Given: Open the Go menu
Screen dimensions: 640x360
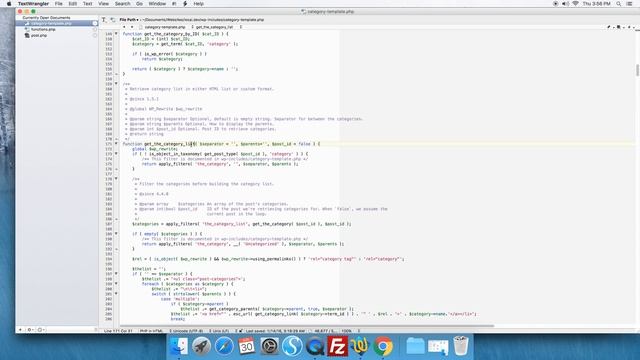Looking at the screenshot, I should tap(139, 4).
